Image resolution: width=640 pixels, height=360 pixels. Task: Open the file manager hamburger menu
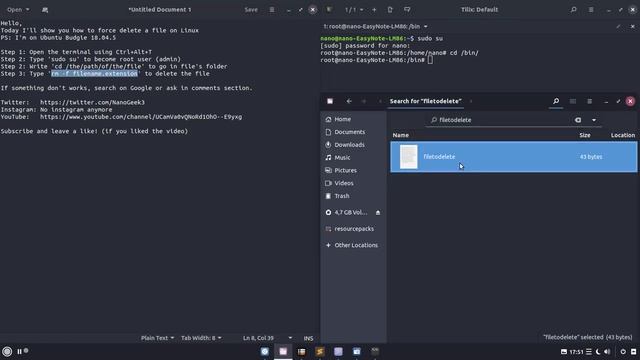[x=589, y=101]
